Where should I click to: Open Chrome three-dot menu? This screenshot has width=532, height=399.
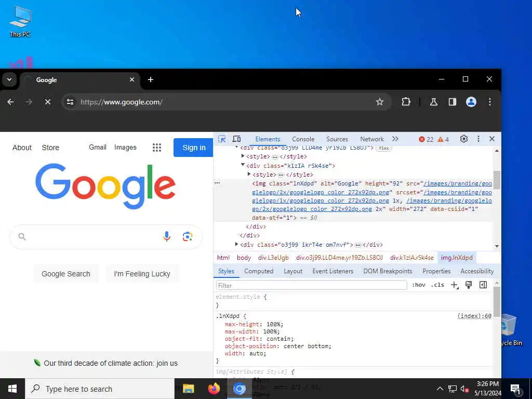[x=489, y=102]
